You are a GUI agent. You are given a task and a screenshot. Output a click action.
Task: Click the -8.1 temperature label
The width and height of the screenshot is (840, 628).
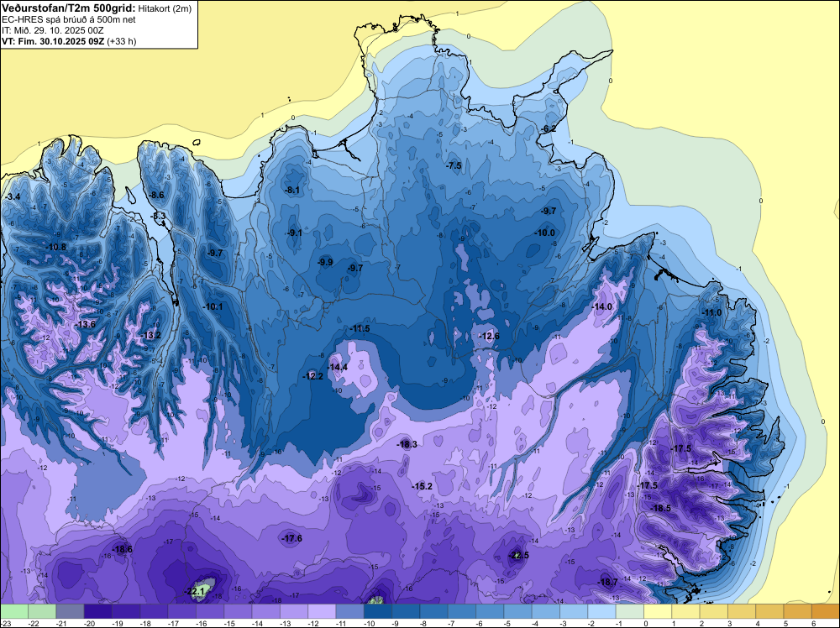pos(292,190)
